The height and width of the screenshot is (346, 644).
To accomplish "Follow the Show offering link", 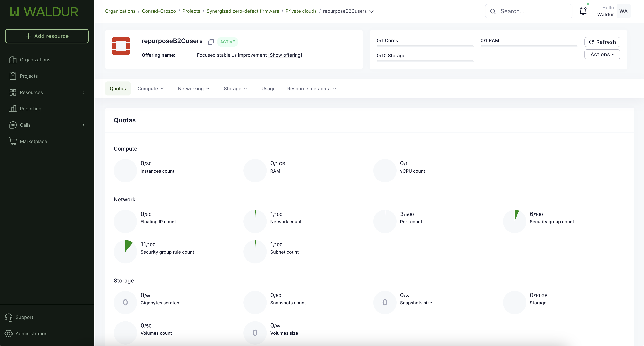I will click(285, 55).
